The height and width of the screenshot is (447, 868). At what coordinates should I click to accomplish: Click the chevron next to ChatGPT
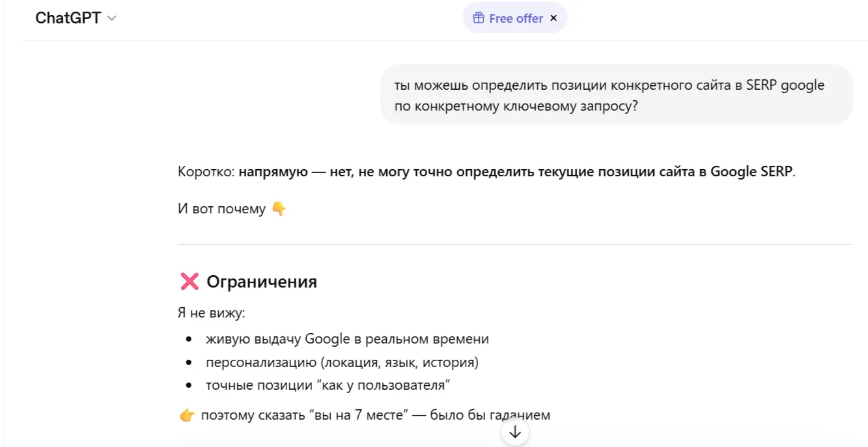[111, 19]
